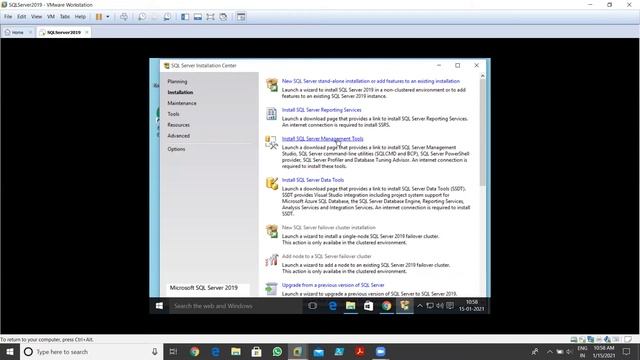This screenshot has width=640, height=360.
Task: Click the console view toolbar icon
Action: click(241, 17)
